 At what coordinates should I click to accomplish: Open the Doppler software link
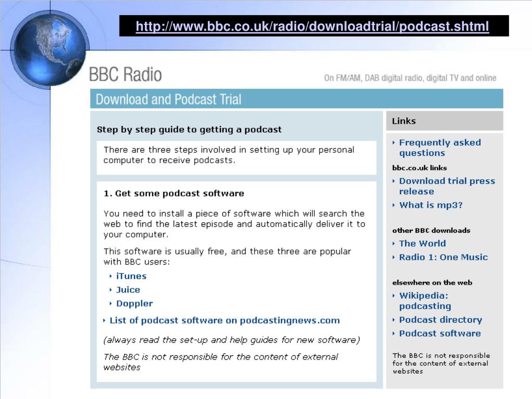tap(135, 303)
